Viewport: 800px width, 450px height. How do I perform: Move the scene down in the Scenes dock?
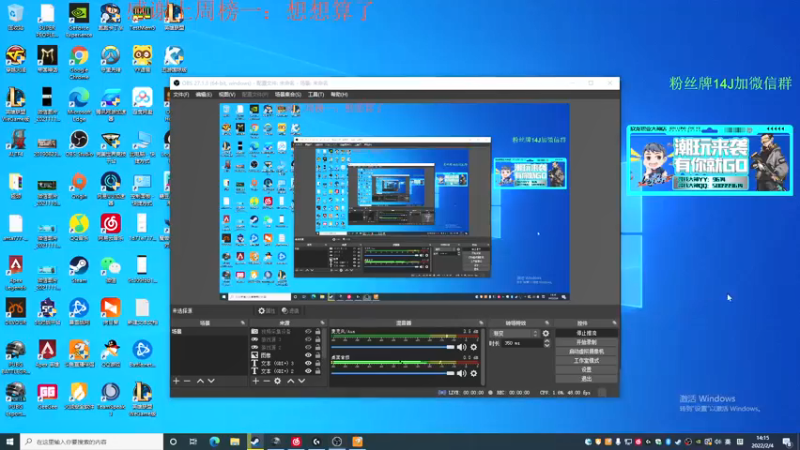(211, 381)
